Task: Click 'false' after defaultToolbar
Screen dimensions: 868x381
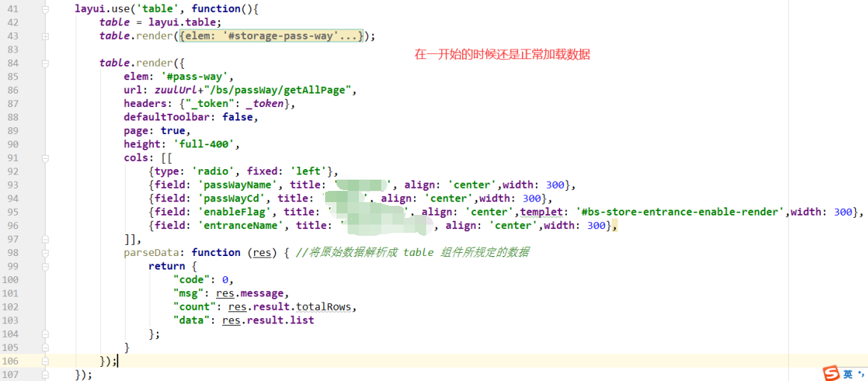Action: click(x=238, y=117)
